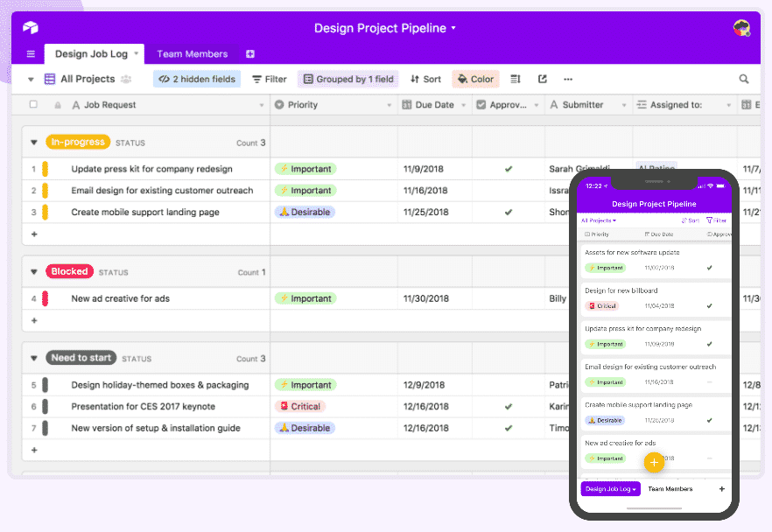Open the Priority column dropdown arrow
The width and height of the screenshot is (772, 532).
click(x=390, y=105)
